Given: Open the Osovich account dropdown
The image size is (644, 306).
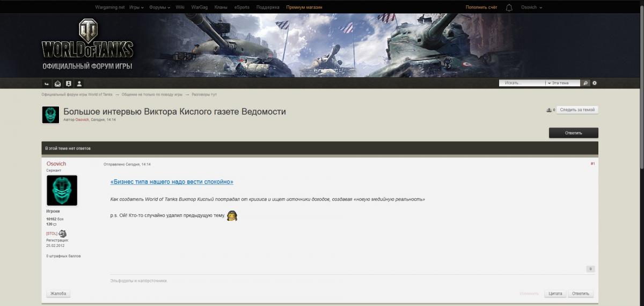Looking at the screenshot, I should 531,8.
